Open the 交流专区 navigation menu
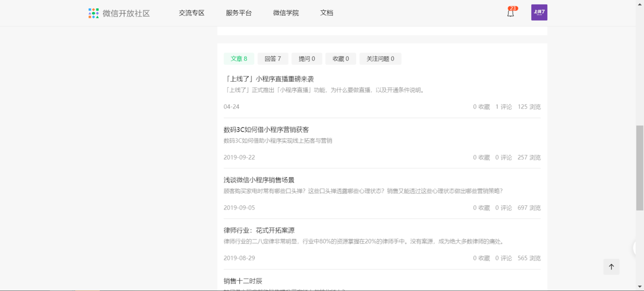Viewport: 644px width, 291px height. (192, 13)
